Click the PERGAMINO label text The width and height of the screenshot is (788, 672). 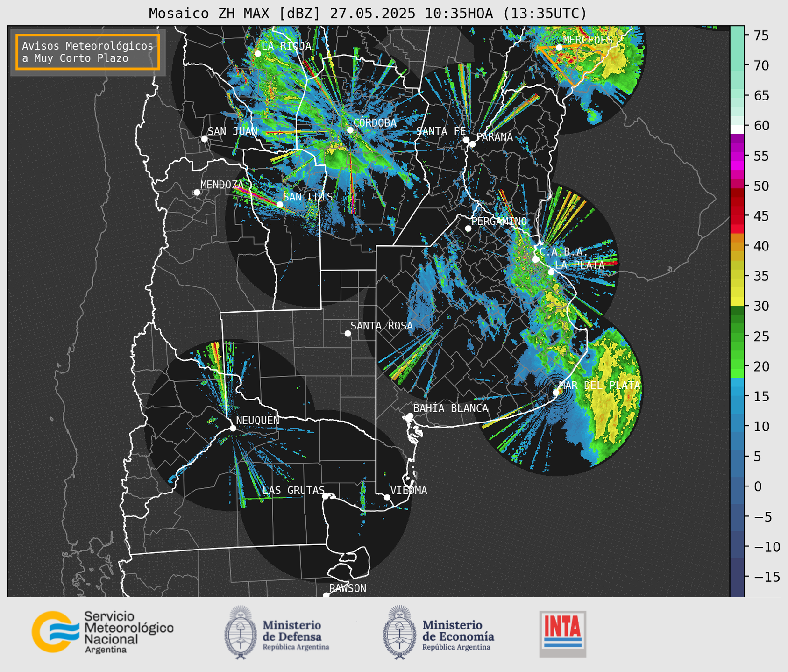click(499, 221)
